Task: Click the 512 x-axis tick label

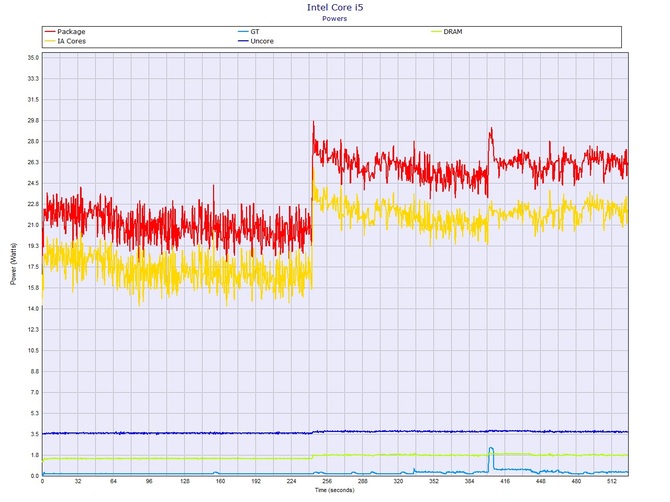Action: 612,481
